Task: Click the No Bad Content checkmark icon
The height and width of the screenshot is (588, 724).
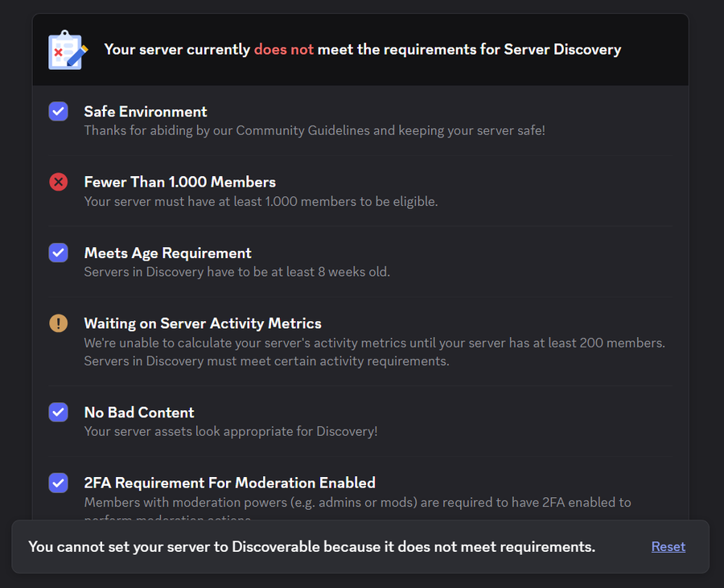Action: click(59, 412)
